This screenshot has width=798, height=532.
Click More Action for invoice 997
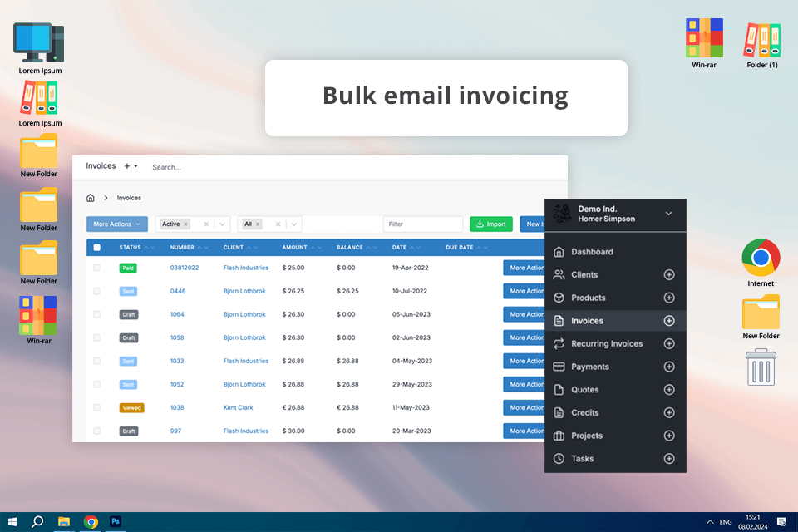click(x=525, y=431)
